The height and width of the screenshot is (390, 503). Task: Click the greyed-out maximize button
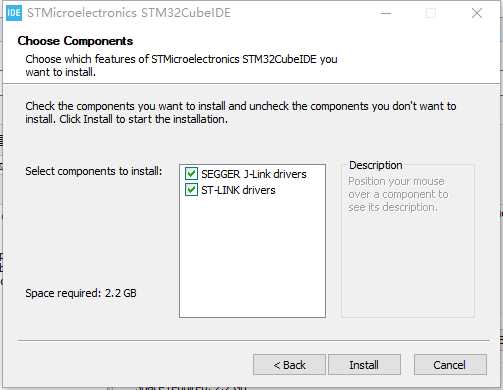431,13
